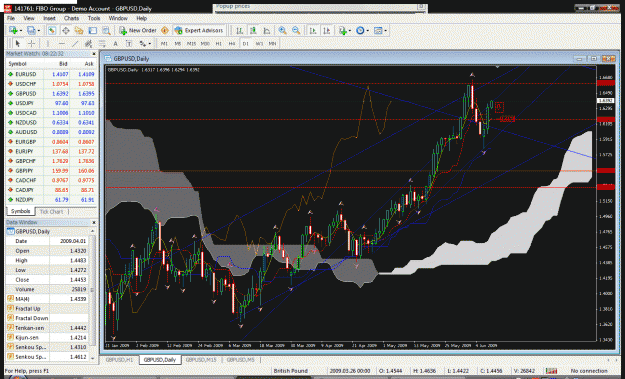The width and height of the screenshot is (625, 379).
Task: Click the Data Window scrollbar down arrow
Action: (x=92, y=358)
